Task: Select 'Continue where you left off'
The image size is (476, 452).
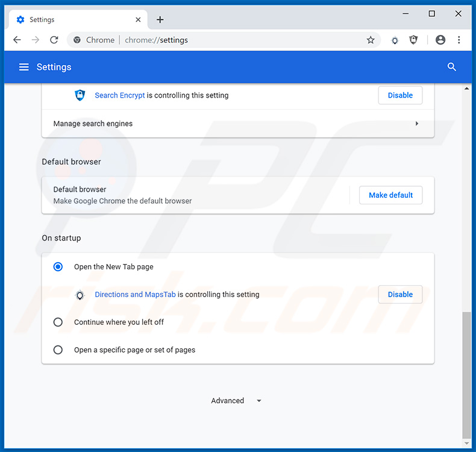Action: point(58,322)
